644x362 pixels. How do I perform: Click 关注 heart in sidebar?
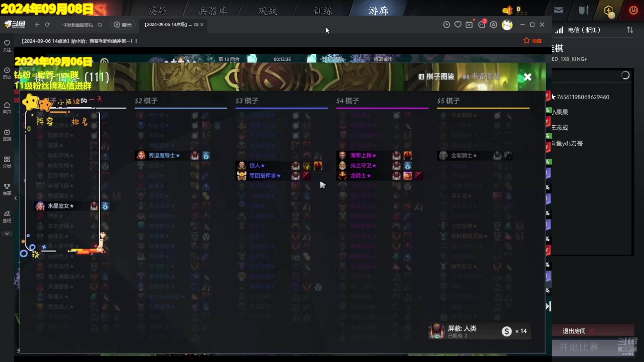click(7, 46)
